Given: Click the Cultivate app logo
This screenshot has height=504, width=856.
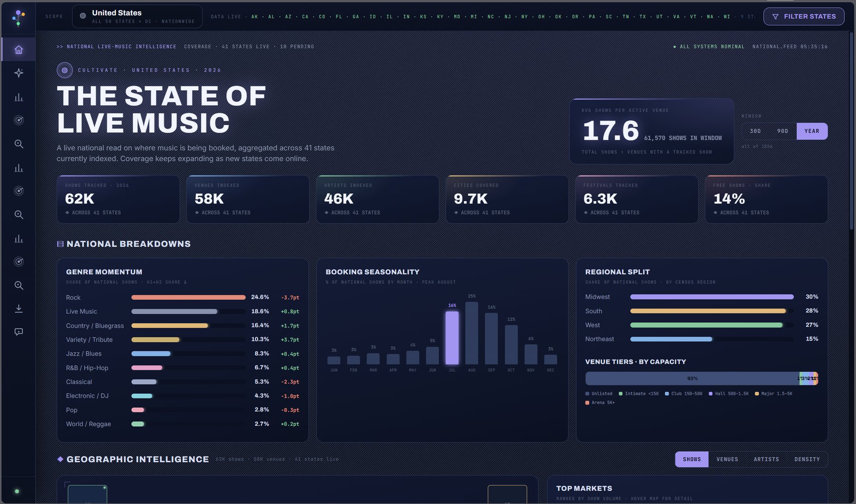Looking at the screenshot, I should tap(19, 18).
